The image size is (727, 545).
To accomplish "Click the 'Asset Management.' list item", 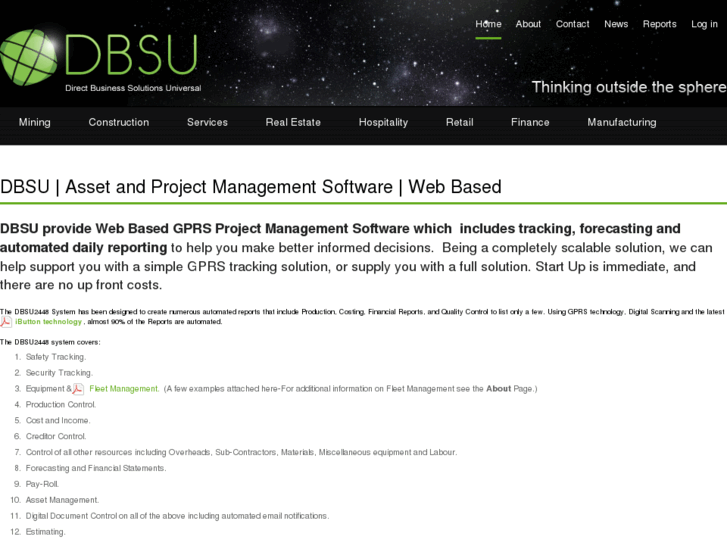I will coord(62,500).
